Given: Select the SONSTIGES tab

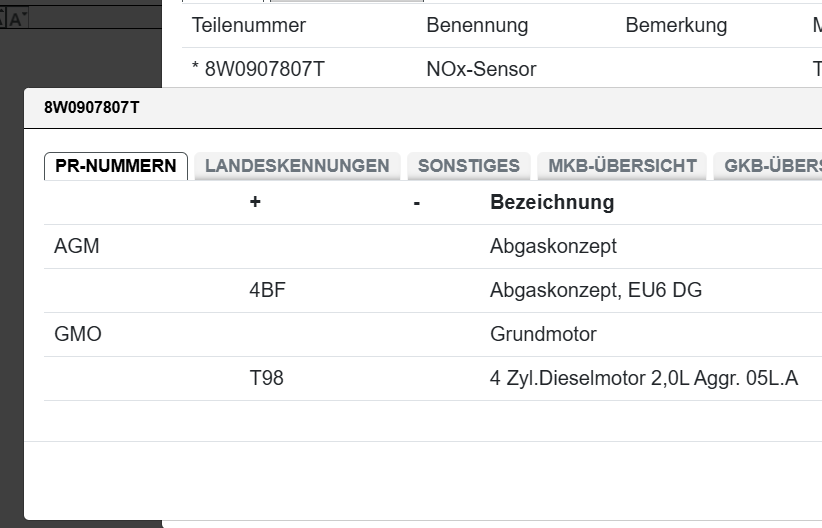Looking at the screenshot, I should point(468,166).
